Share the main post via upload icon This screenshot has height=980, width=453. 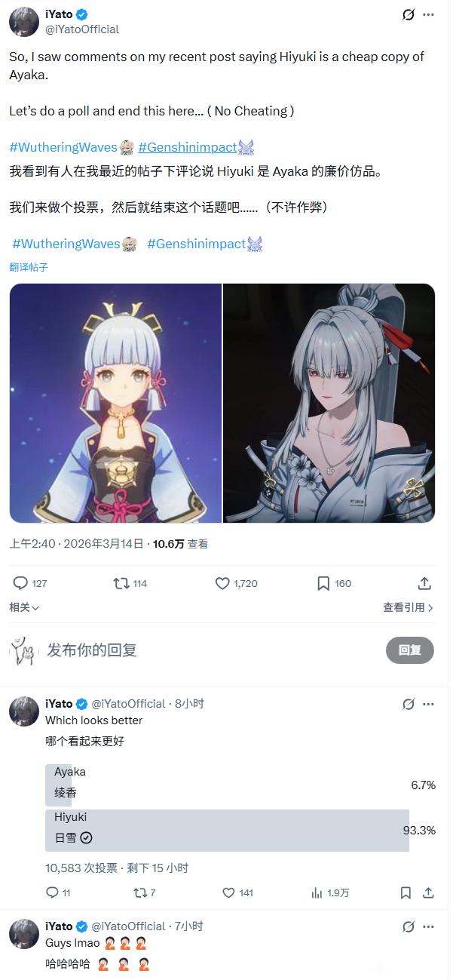(x=424, y=583)
